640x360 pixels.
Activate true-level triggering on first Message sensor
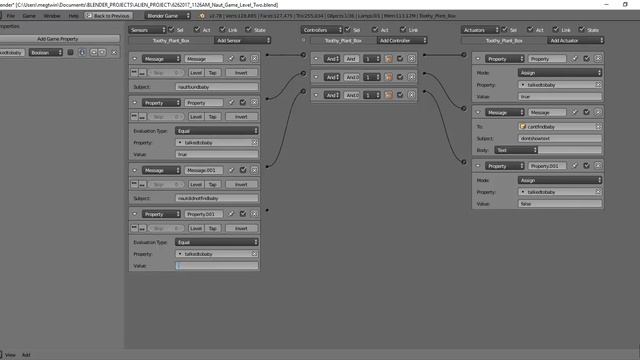tap(134, 73)
